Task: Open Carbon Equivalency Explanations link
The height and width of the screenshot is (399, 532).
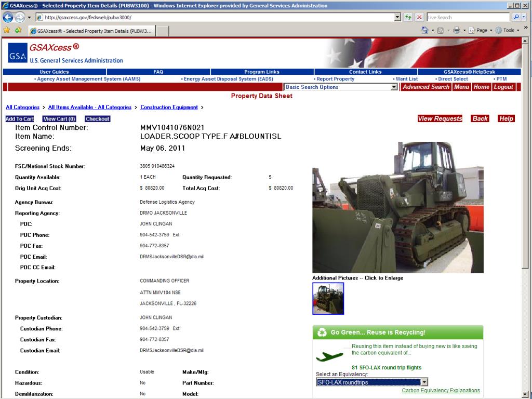Action: [441, 391]
